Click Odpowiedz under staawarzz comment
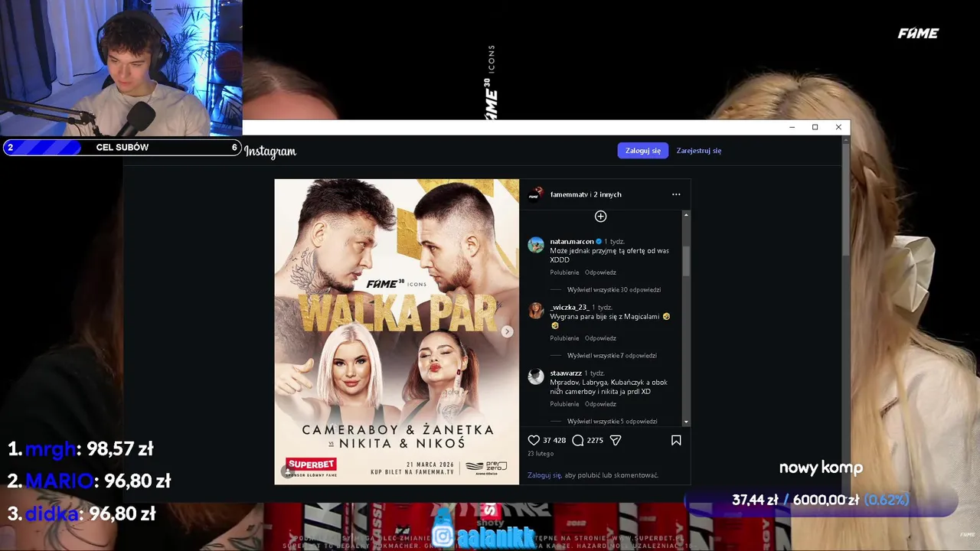The height and width of the screenshot is (551, 980). (x=600, y=404)
